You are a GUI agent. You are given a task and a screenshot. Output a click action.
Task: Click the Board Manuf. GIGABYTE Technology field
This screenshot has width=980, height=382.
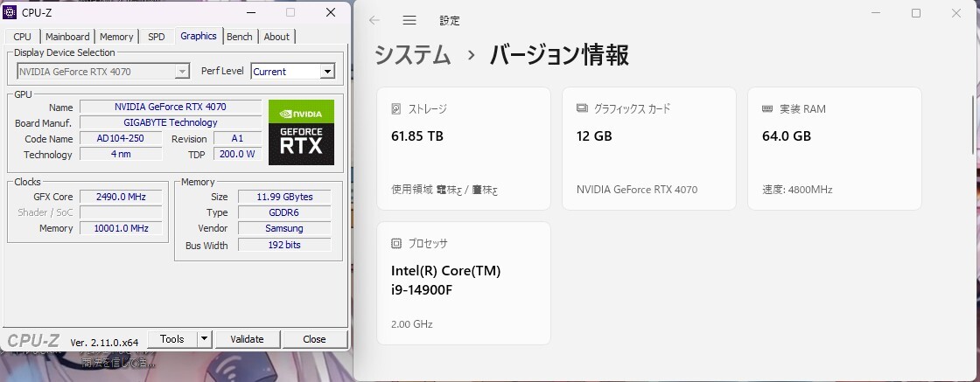pyautogui.click(x=171, y=122)
